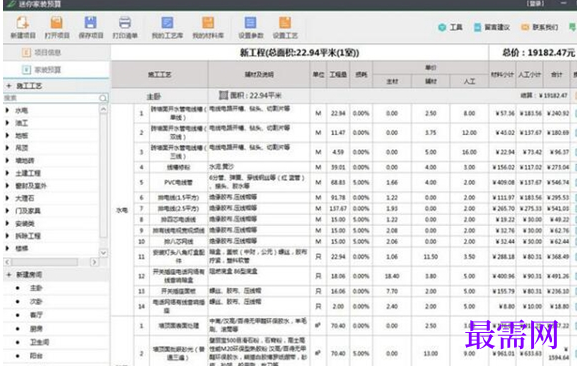
Task: Select 窗封及室外 category
Action: 31,186
